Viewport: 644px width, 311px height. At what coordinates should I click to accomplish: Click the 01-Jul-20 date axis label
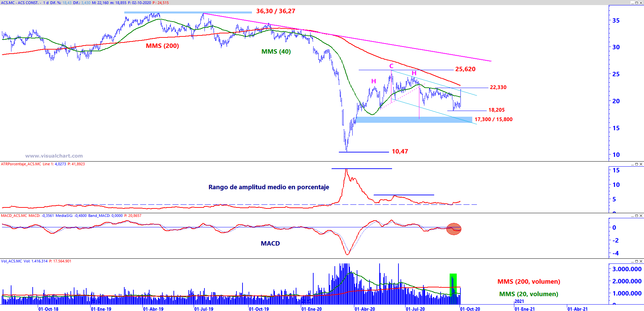click(x=415, y=309)
